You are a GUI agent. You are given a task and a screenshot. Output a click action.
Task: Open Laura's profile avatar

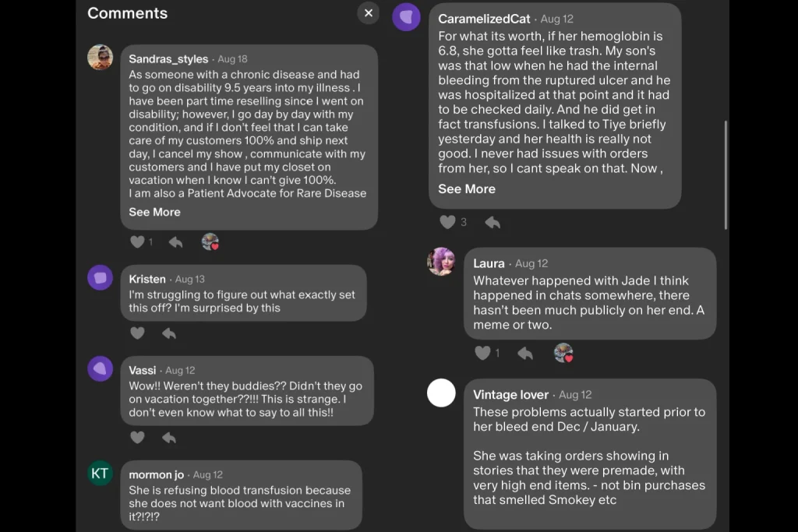(441, 262)
